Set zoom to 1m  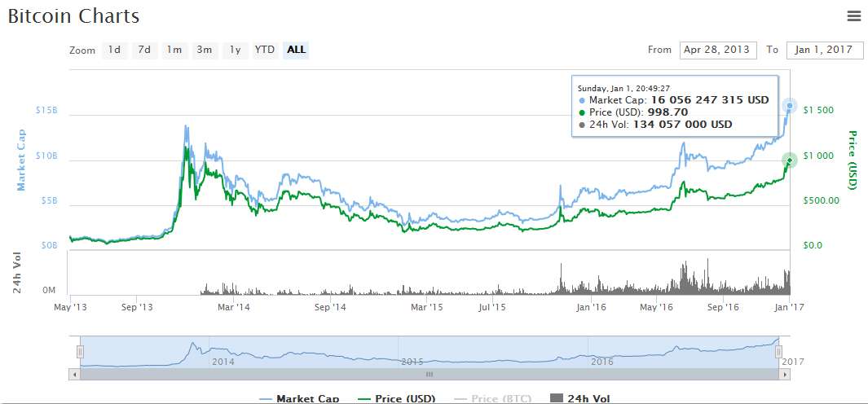point(174,50)
